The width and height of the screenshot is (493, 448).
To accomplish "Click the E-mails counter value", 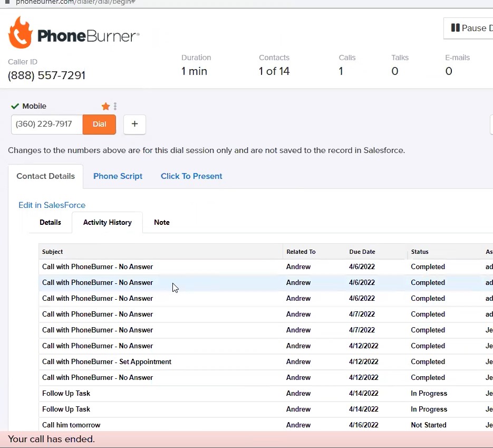I will coord(449,71).
